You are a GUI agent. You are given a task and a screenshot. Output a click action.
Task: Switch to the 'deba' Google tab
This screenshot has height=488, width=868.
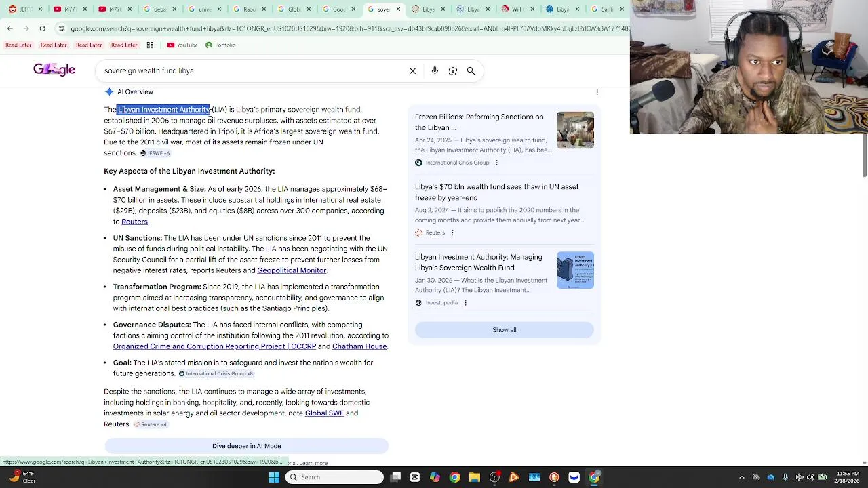tap(159, 9)
